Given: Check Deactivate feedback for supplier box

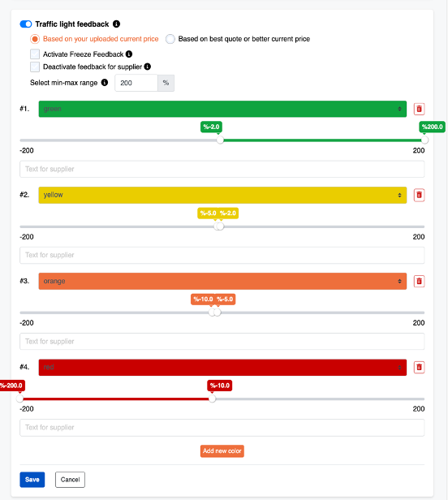Looking at the screenshot, I should [x=35, y=67].
